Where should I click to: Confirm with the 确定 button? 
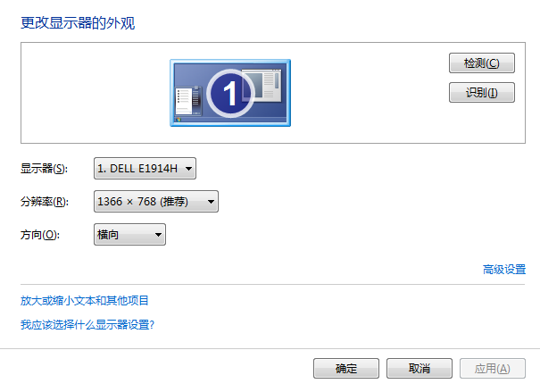(346, 368)
